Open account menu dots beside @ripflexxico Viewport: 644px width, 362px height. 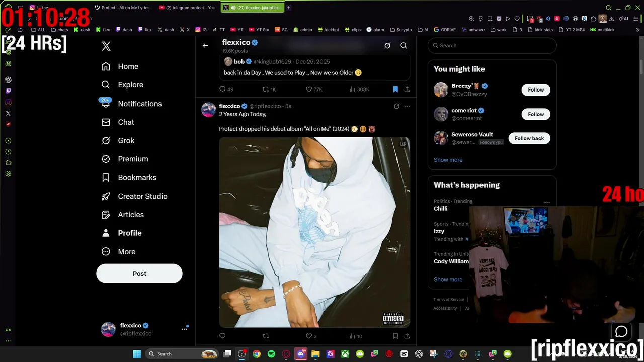tap(184, 329)
